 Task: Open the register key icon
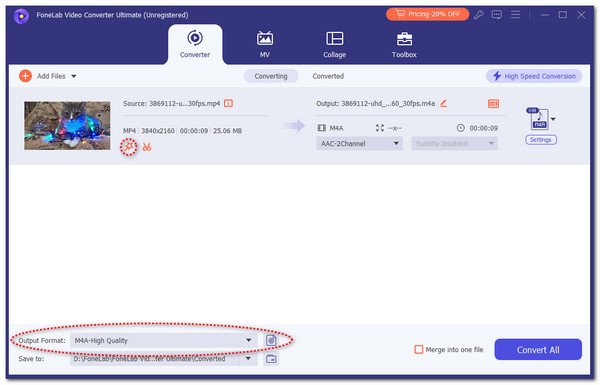[479, 15]
